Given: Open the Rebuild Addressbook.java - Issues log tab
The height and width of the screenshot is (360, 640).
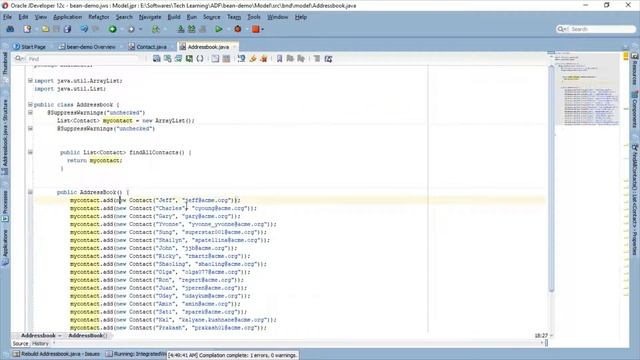Looking at the screenshot, I should point(57,354).
